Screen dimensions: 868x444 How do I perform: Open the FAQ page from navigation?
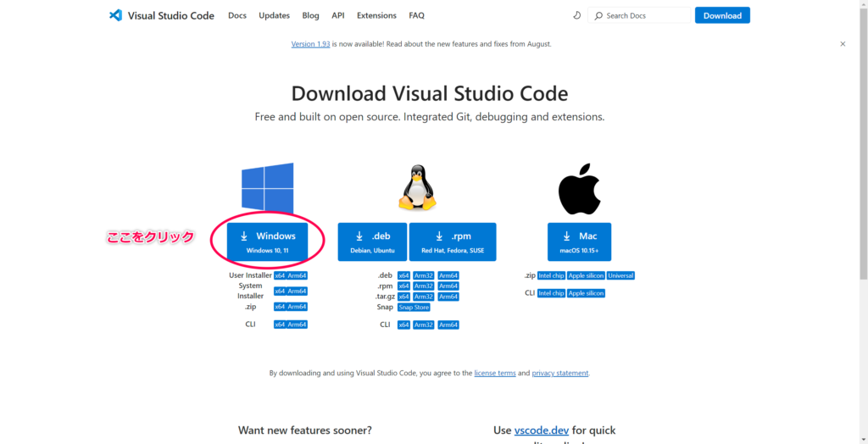(x=416, y=15)
